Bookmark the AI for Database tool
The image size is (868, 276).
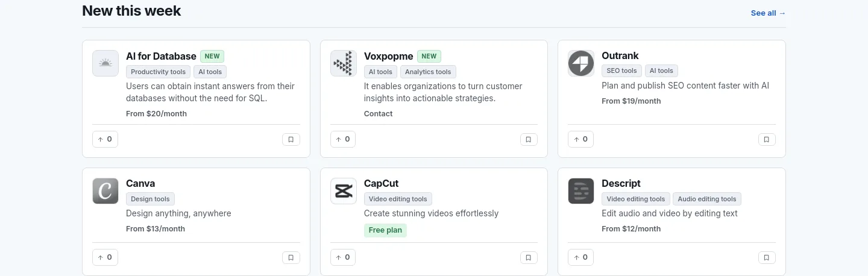291,139
